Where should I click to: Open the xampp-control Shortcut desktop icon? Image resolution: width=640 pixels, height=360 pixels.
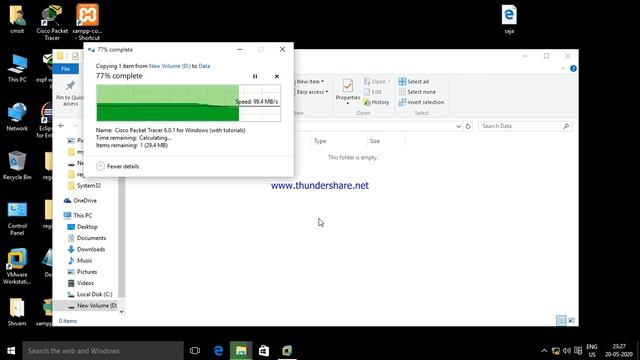(x=87, y=22)
